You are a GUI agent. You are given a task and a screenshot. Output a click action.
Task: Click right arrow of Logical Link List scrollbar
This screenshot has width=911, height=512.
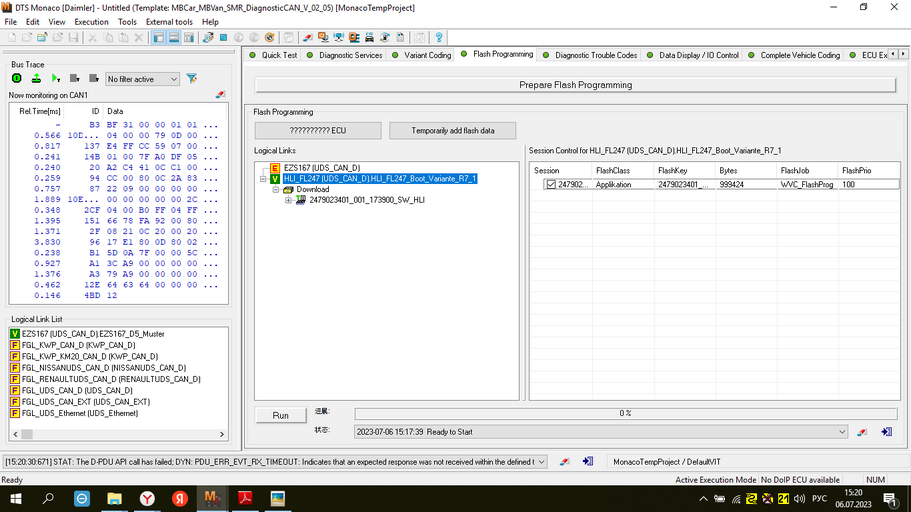(x=222, y=434)
